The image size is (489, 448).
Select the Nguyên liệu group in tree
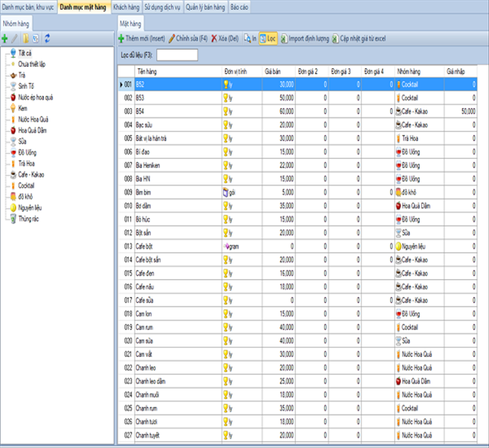coord(29,208)
